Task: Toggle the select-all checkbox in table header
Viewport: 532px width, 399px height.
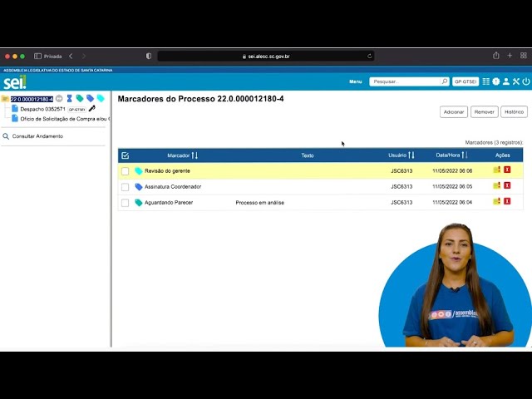Action: coord(125,155)
